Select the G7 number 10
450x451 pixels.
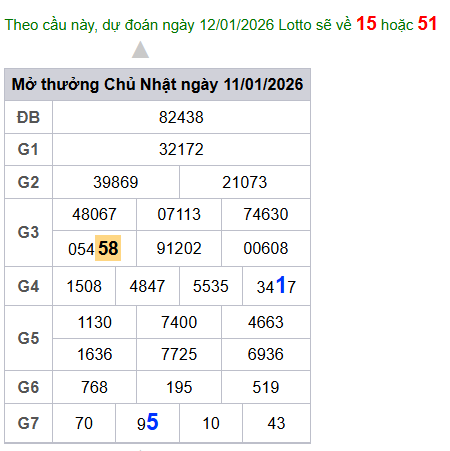[211, 423]
